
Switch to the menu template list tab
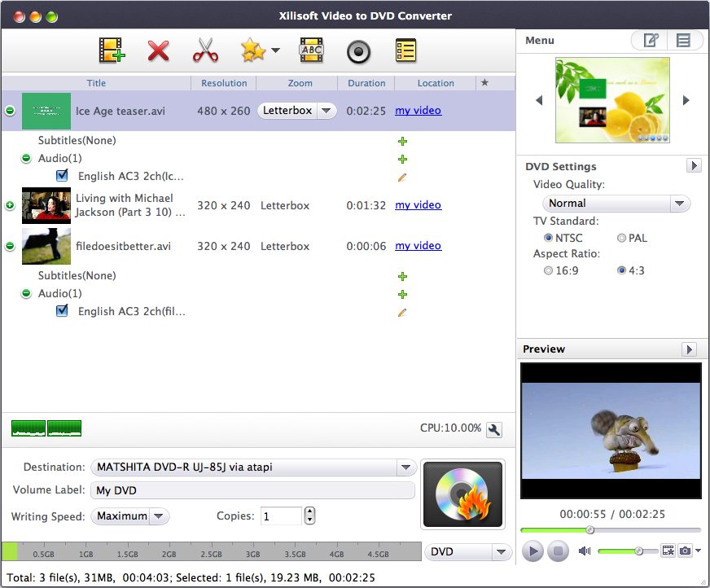click(684, 40)
